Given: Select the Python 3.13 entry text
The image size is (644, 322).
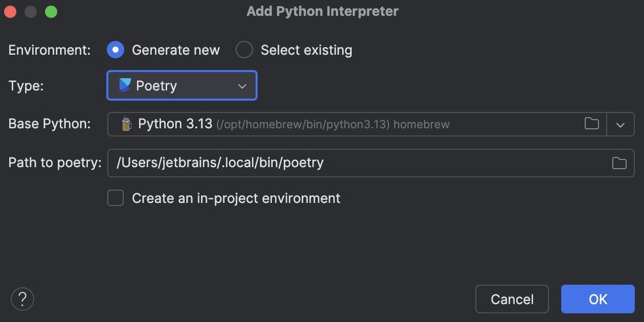Looking at the screenshot, I should coord(175,124).
